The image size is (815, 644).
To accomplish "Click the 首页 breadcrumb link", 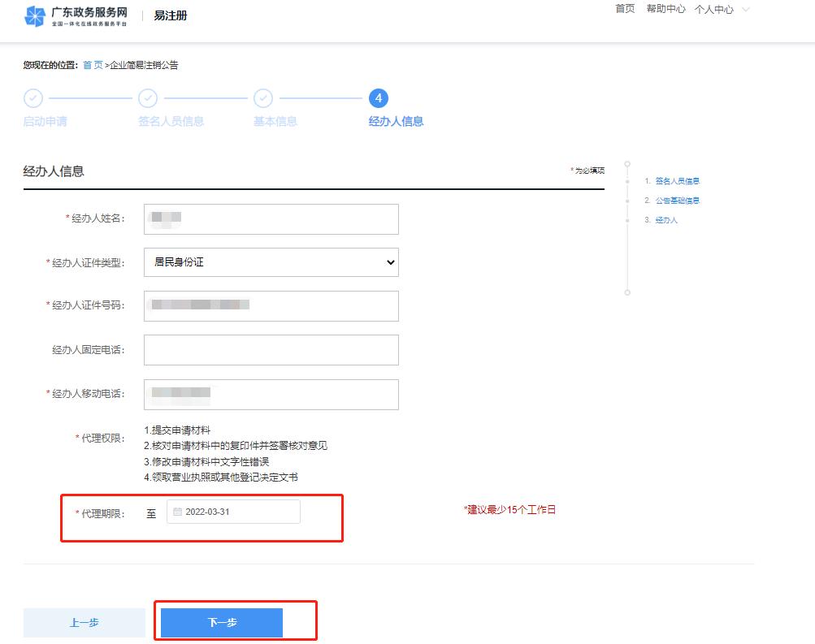I will pyautogui.click(x=92, y=64).
